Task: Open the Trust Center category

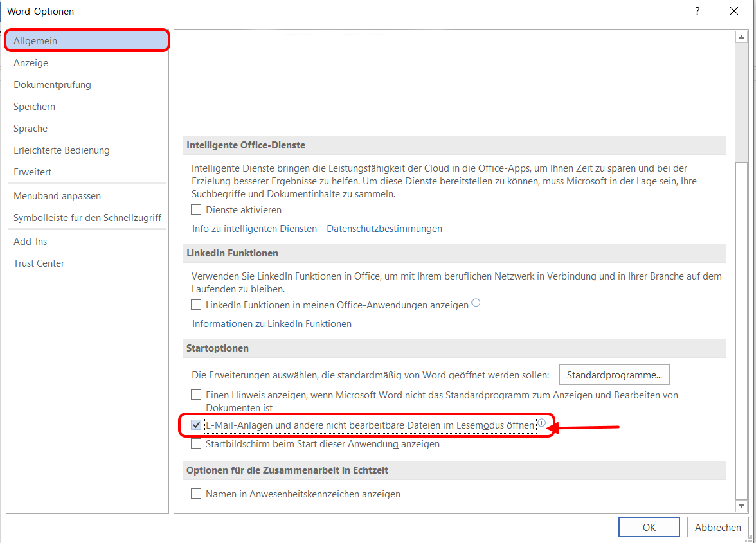Action: [87, 263]
